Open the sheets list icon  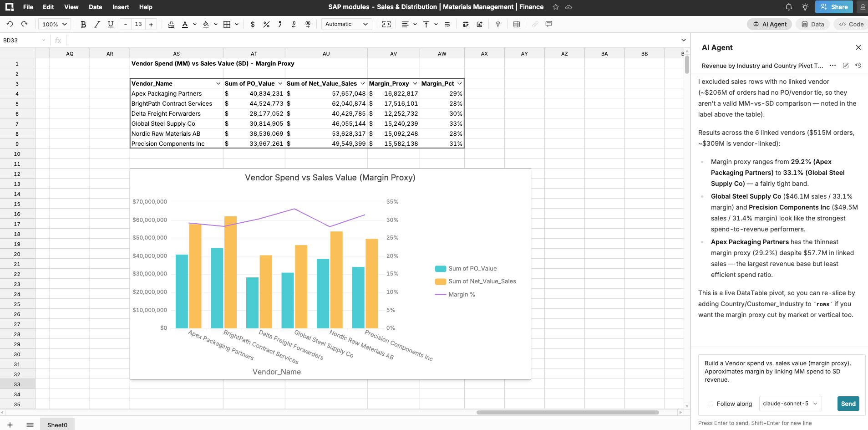(30, 425)
